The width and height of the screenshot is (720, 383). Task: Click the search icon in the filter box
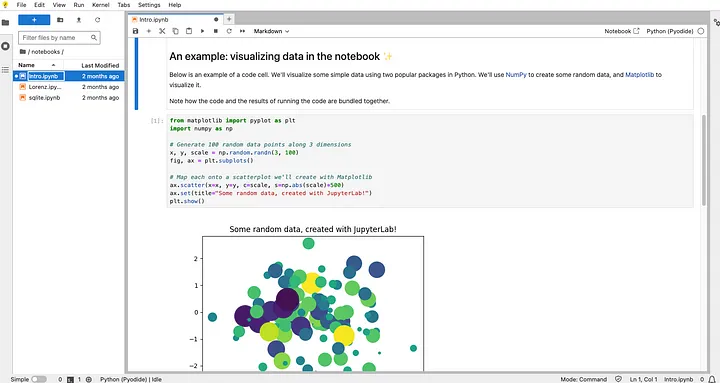94,38
